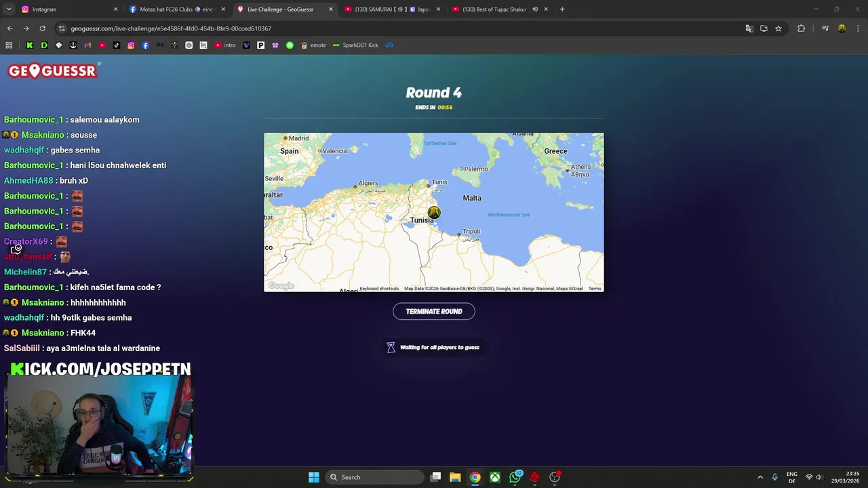Open File Explorer from the taskbar

coord(455,477)
